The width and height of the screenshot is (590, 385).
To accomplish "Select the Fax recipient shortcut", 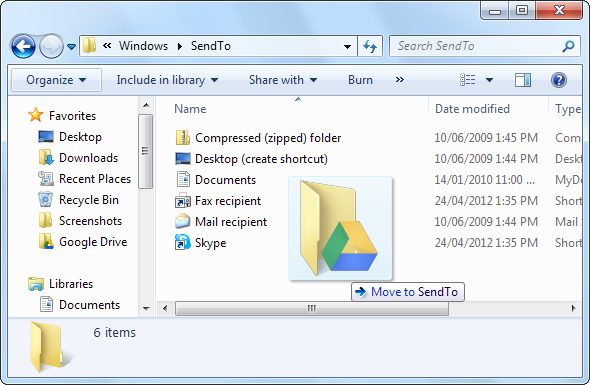I will point(228,201).
